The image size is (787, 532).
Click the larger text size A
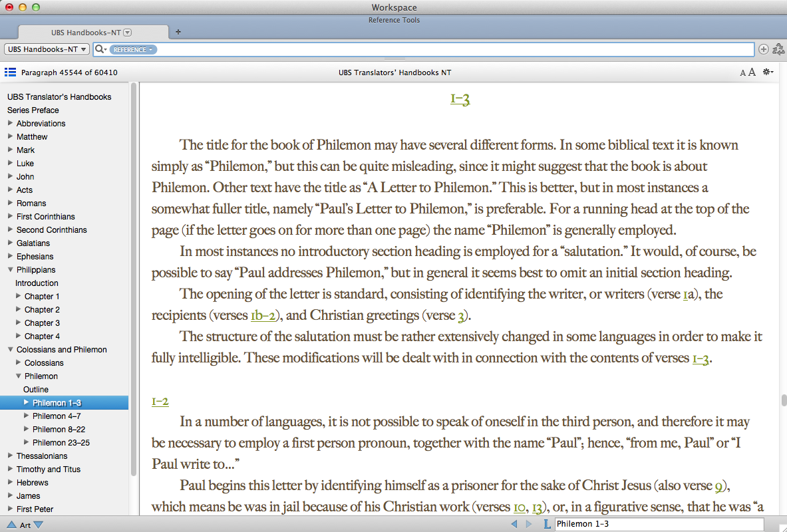pyautogui.click(x=752, y=72)
